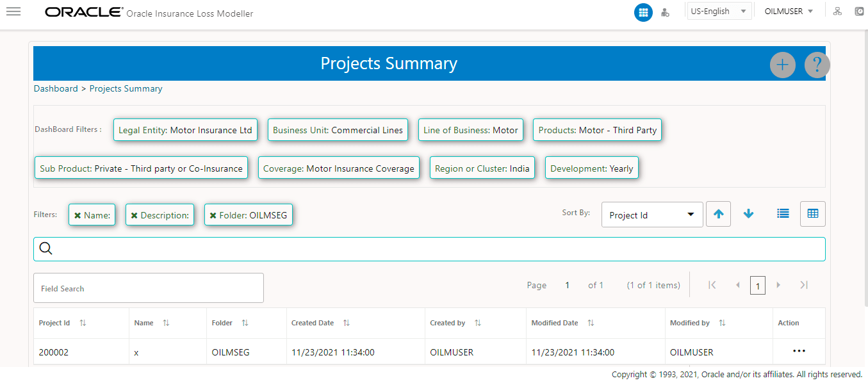
Task: Go to last page arrow
Action: point(804,285)
